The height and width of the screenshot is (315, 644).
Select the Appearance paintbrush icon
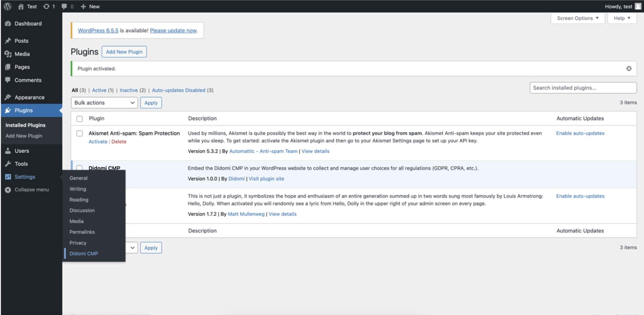8,97
